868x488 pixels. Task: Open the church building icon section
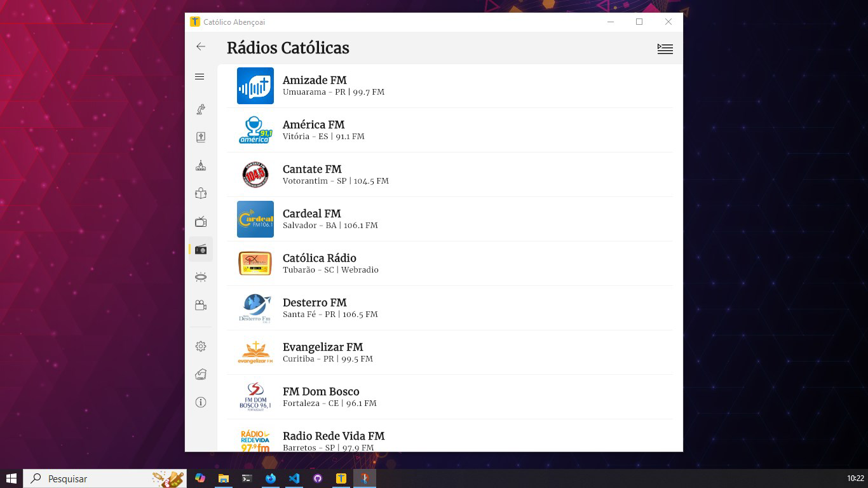click(x=201, y=165)
